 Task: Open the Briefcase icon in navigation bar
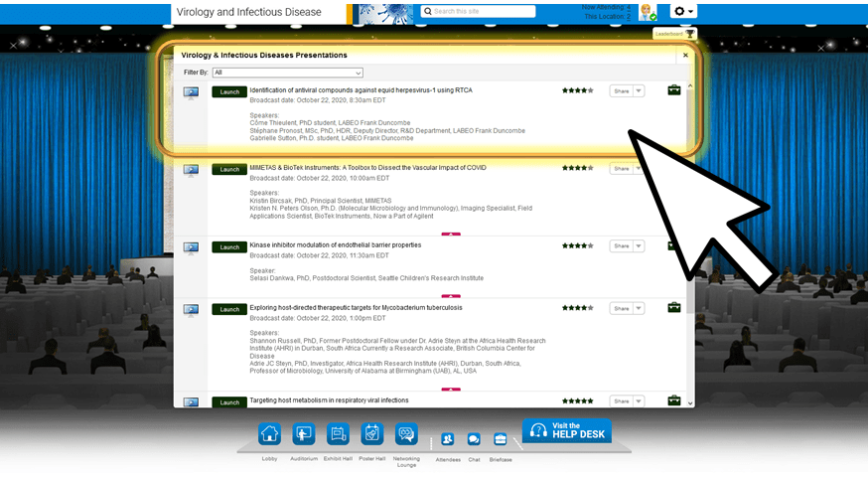[x=501, y=439]
